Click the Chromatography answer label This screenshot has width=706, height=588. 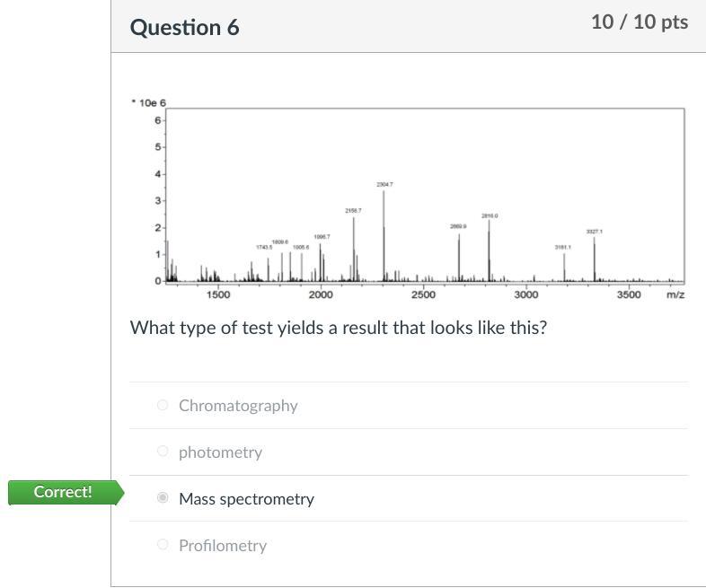pos(238,406)
